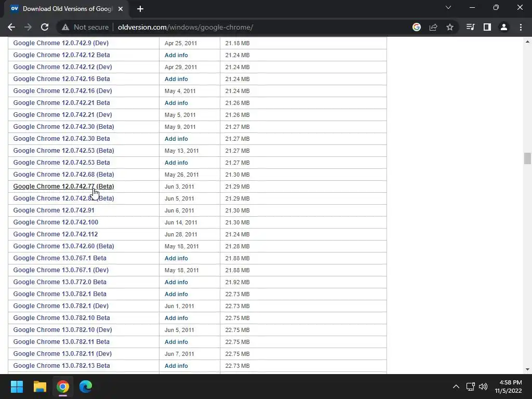Open Google Chrome 13.0.742.60 (Beta) link

point(63,246)
